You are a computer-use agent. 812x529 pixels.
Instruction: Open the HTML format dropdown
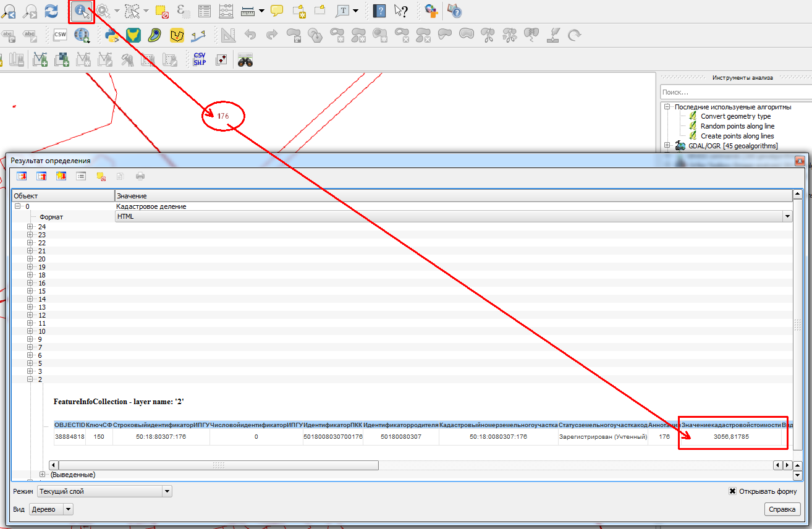(x=787, y=217)
